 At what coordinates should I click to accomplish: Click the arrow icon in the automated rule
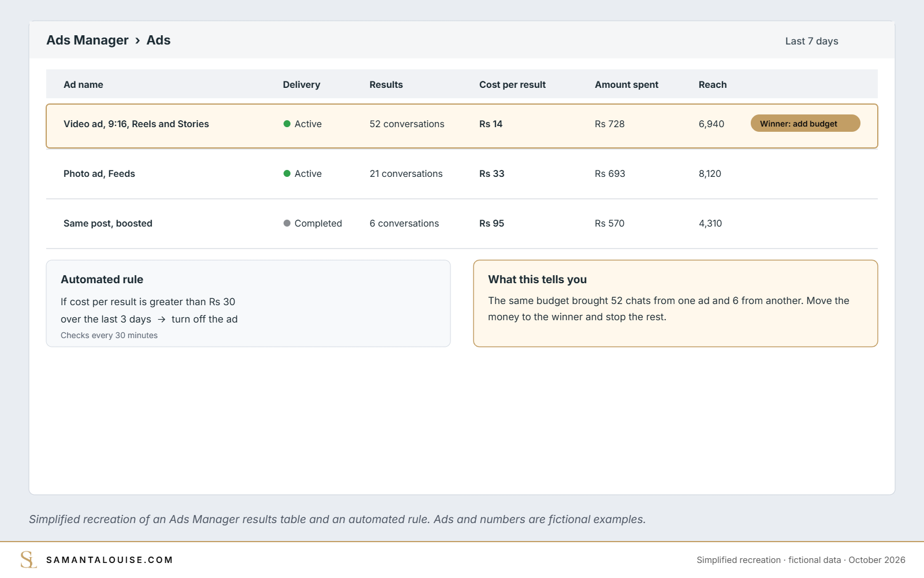coord(162,320)
